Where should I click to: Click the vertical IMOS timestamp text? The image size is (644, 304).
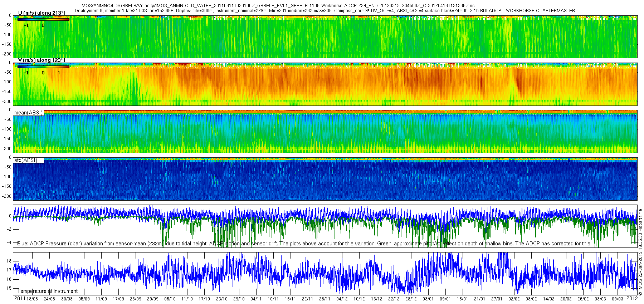pyautogui.click(x=640, y=253)
